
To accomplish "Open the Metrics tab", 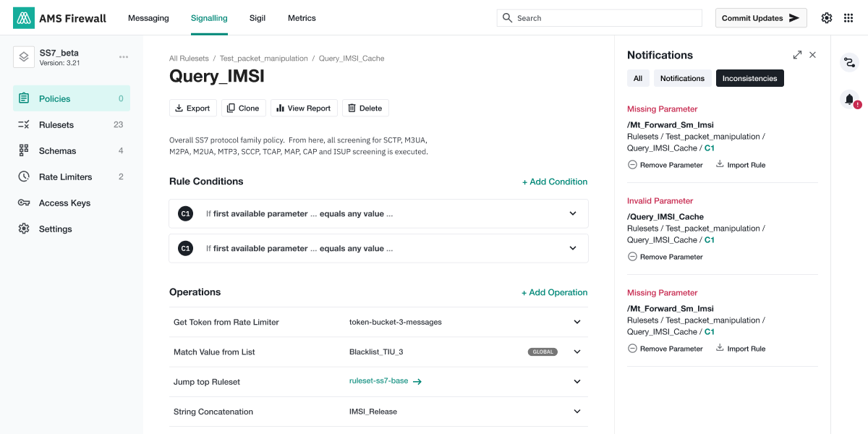I will 302,18.
